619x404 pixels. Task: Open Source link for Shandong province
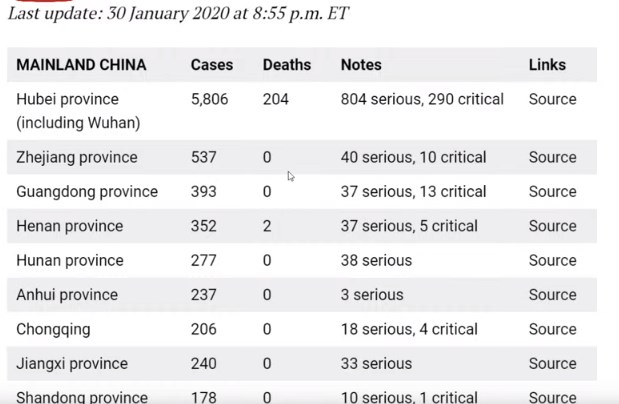coord(552,397)
